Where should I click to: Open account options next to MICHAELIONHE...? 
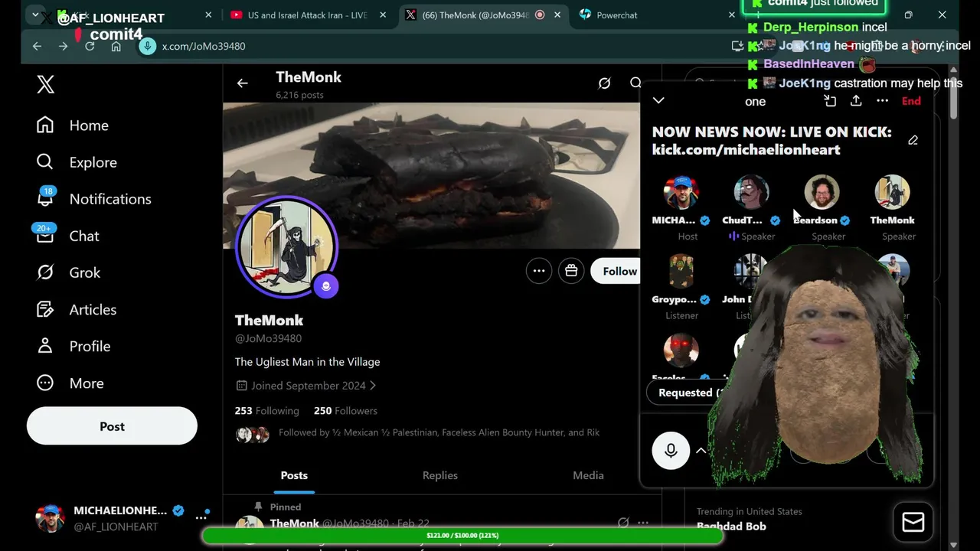[201, 517]
